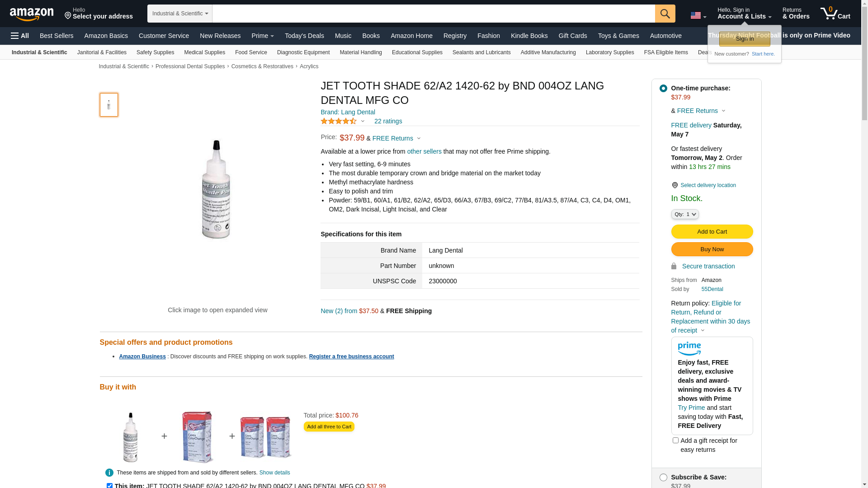Screen dimensions: 868x488
Task: Expand the Prime menu dropdown
Action: click(263, 36)
